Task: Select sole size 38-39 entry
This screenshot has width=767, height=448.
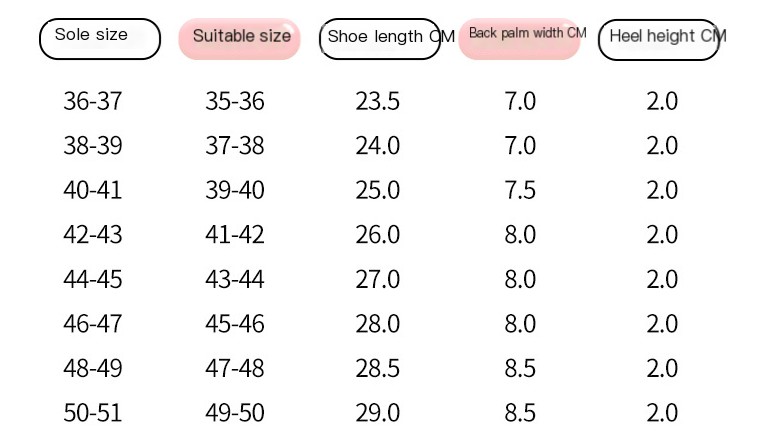Action: coord(93,146)
